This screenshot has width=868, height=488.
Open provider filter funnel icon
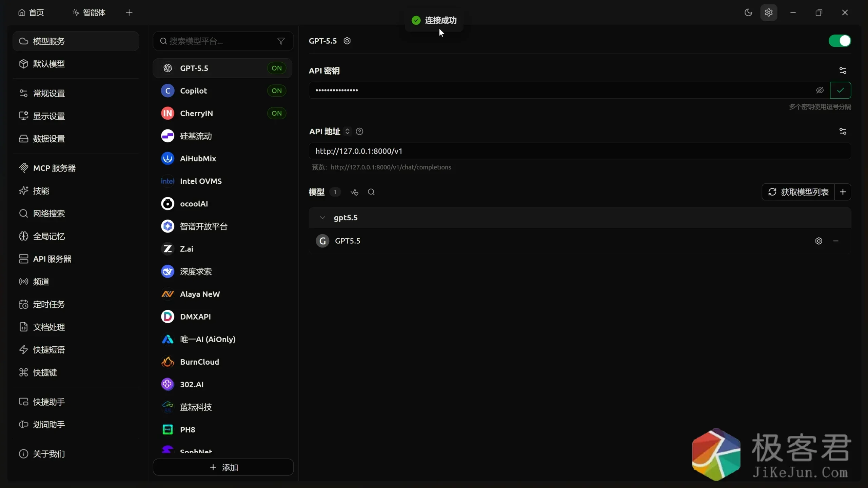pos(281,41)
